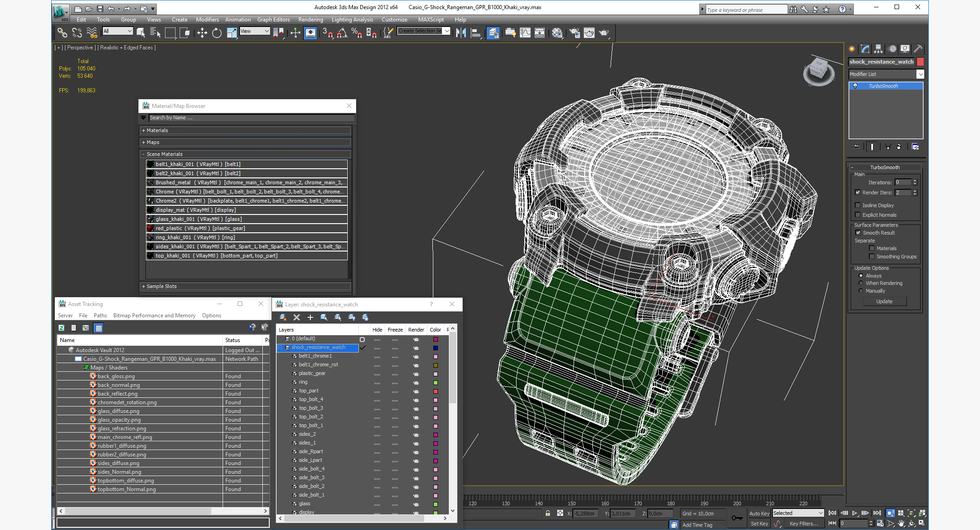Click the Zoom Extents All icon
Image resolution: width=980 pixels, height=530 pixels.
pos(922,513)
